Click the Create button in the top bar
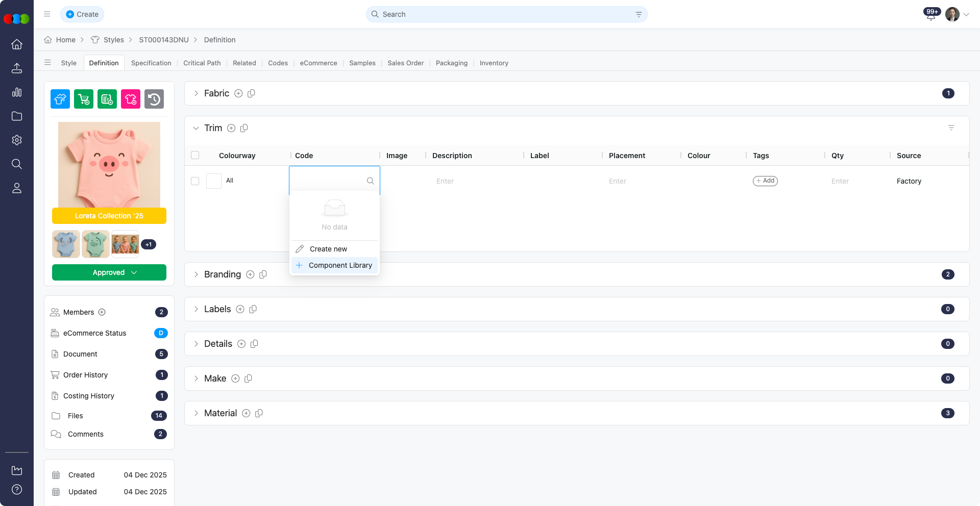 click(x=82, y=14)
